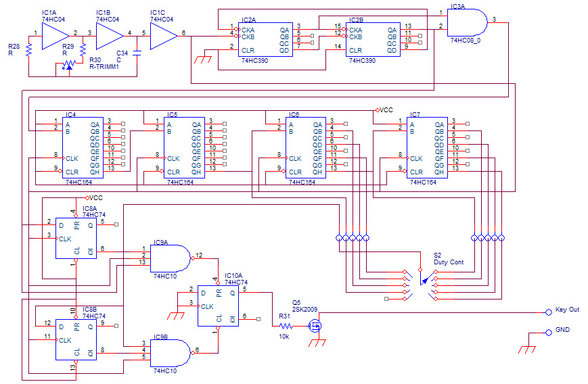Click '74HC04' label under IC1C
588x384 pixels.
[162, 20]
